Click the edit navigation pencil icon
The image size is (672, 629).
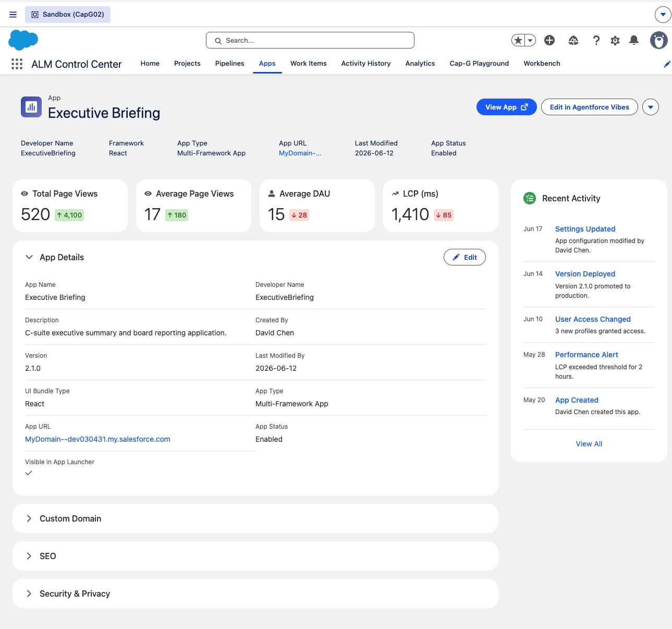coord(667,64)
